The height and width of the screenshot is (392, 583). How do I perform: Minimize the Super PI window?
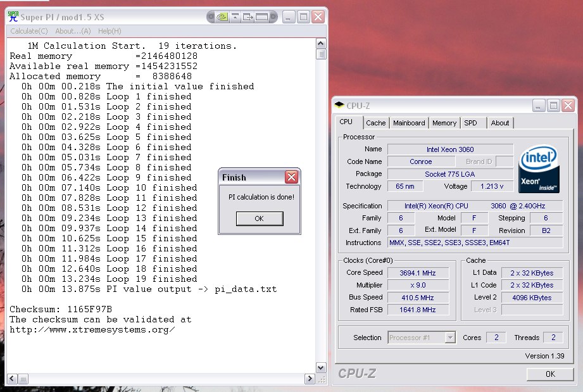[x=289, y=16]
